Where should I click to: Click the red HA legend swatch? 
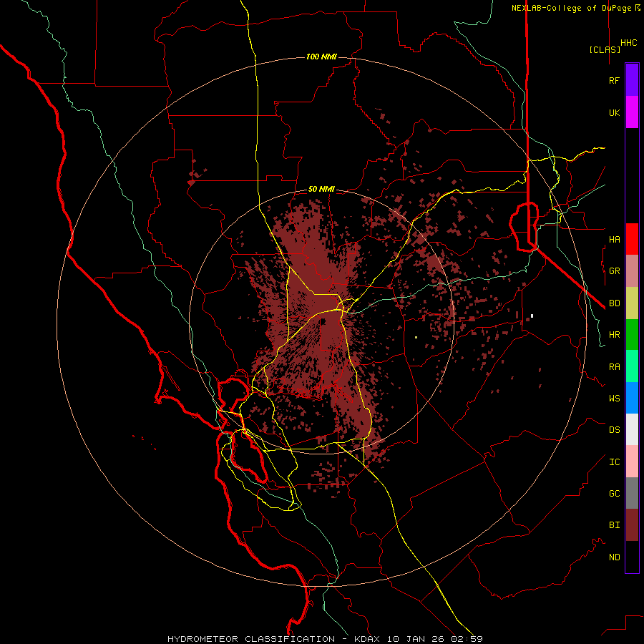pos(632,239)
